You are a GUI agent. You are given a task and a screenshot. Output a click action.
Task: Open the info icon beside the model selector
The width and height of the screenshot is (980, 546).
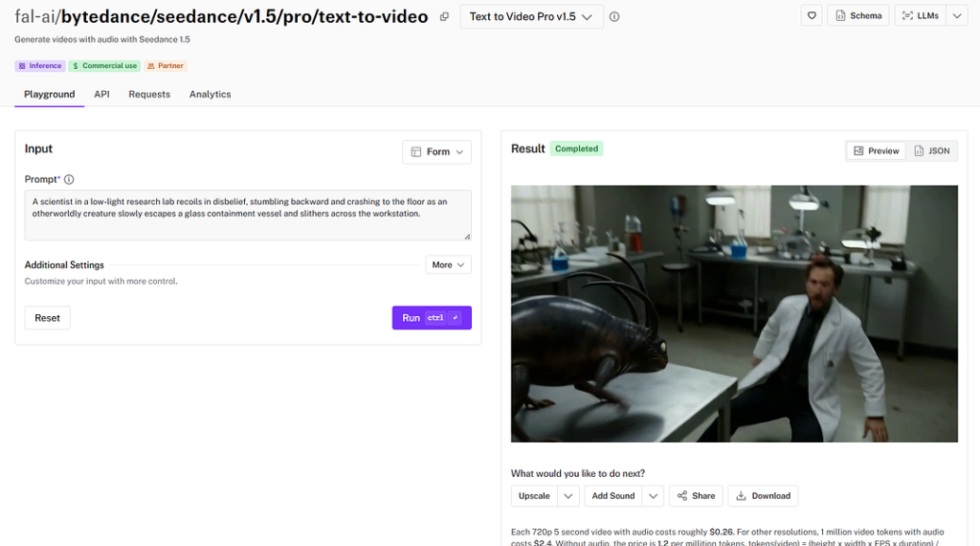coord(614,17)
